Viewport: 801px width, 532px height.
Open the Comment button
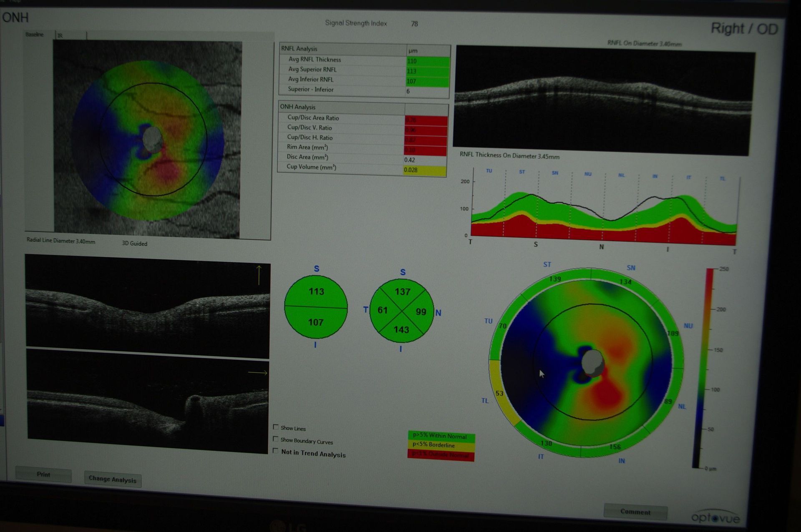point(635,512)
